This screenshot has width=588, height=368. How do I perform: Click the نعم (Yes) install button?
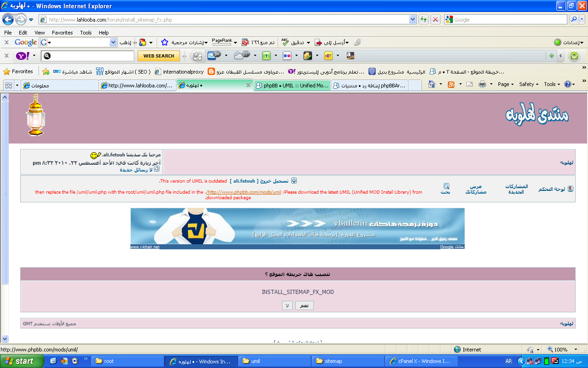click(304, 305)
